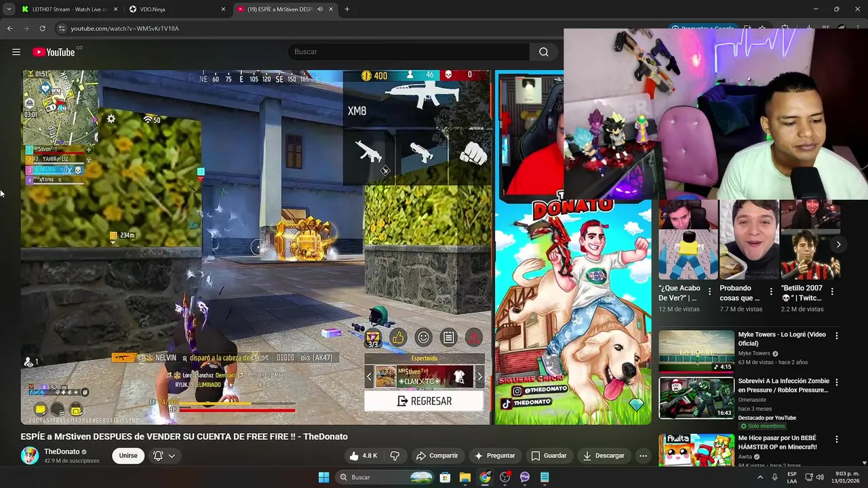Join the channel with Unirse button
The height and width of the screenshot is (488, 868).
tap(128, 455)
